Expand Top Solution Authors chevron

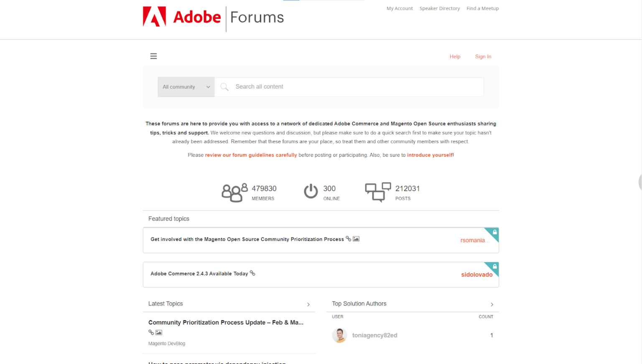tap(492, 304)
